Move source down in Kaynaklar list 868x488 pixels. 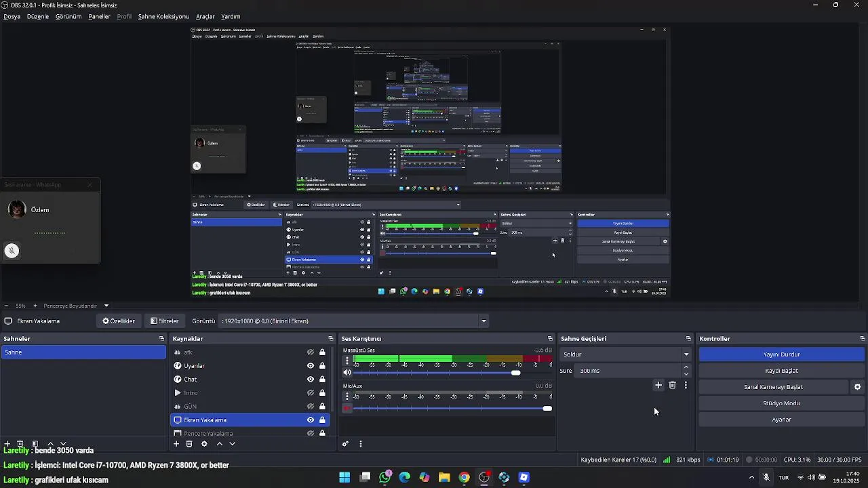232,444
